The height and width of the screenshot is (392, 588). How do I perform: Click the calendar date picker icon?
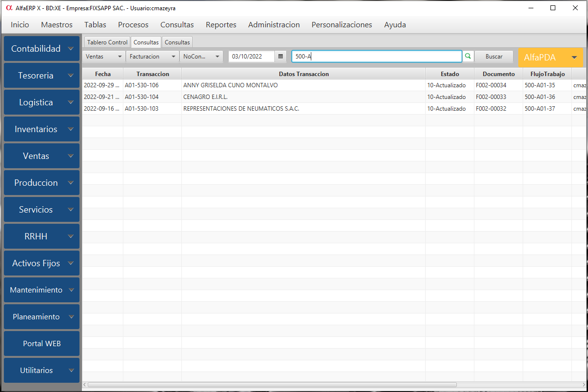(280, 57)
